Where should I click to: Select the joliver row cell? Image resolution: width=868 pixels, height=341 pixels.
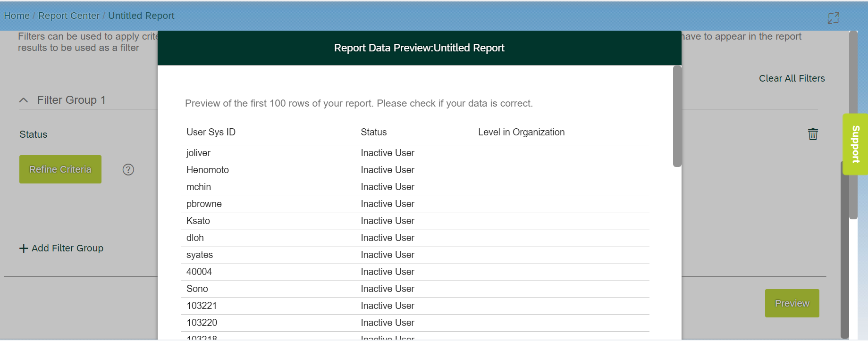click(198, 153)
